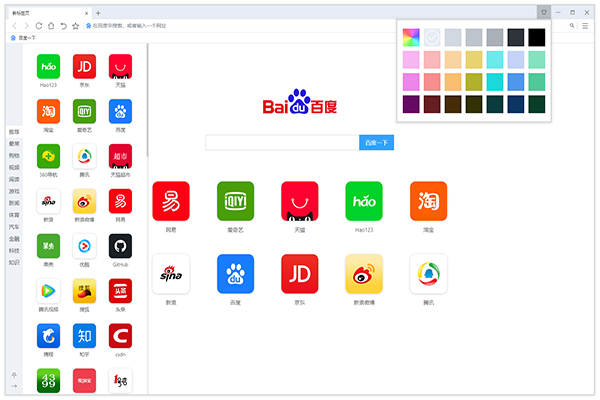Select the checked white default swatch

click(x=432, y=38)
